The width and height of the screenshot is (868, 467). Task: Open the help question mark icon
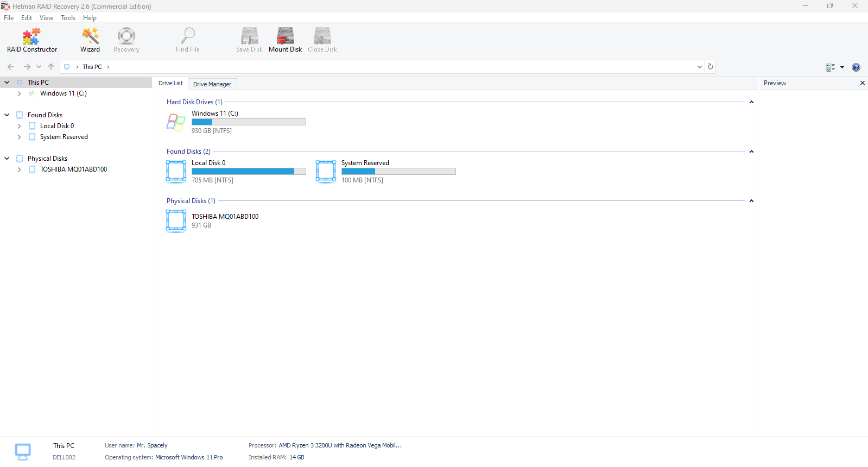(856, 67)
